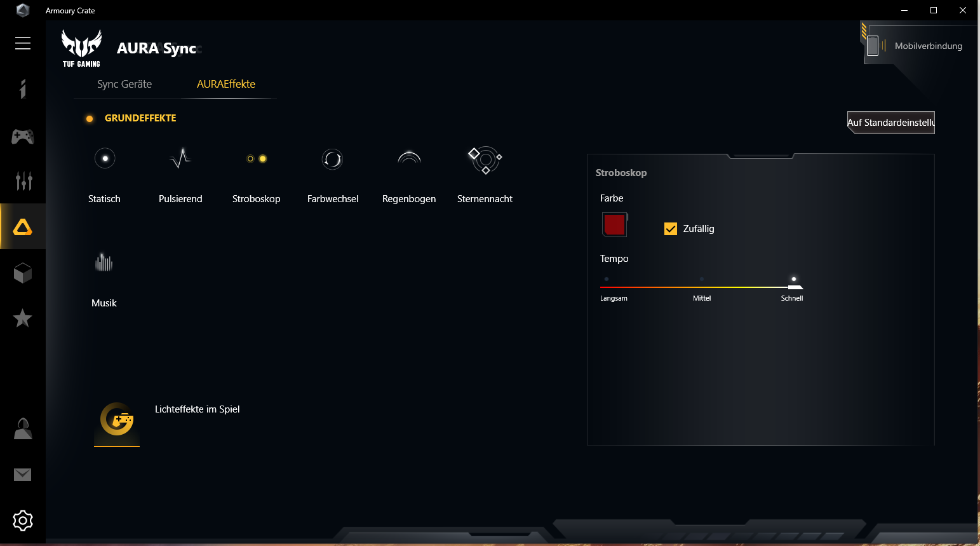980x546 pixels.
Task: Open the scenario profiles sliders icon
Action: [x=23, y=181]
